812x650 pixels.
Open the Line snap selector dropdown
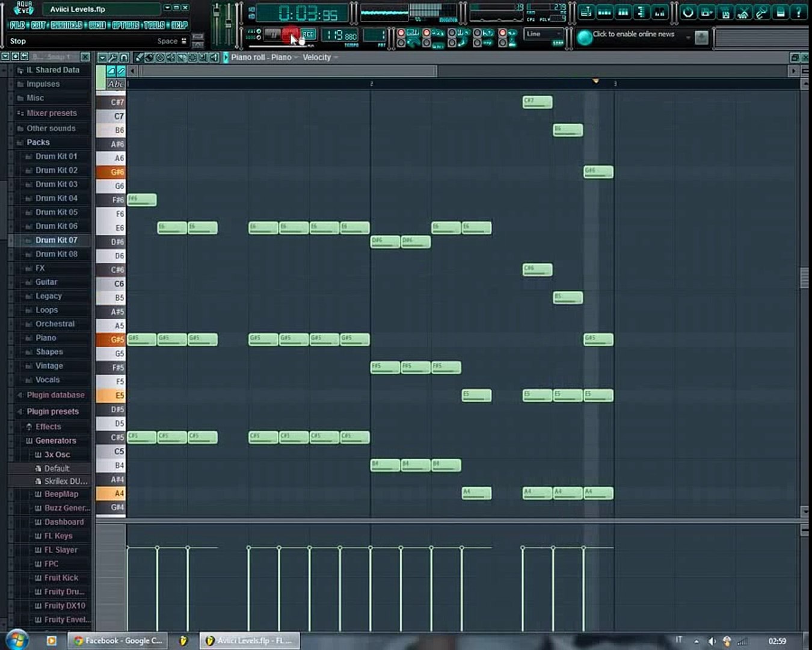pyautogui.click(x=544, y=34)
